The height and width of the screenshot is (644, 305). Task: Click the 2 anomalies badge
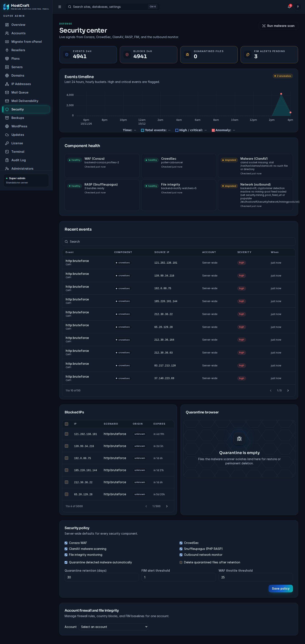click(283, 76)
